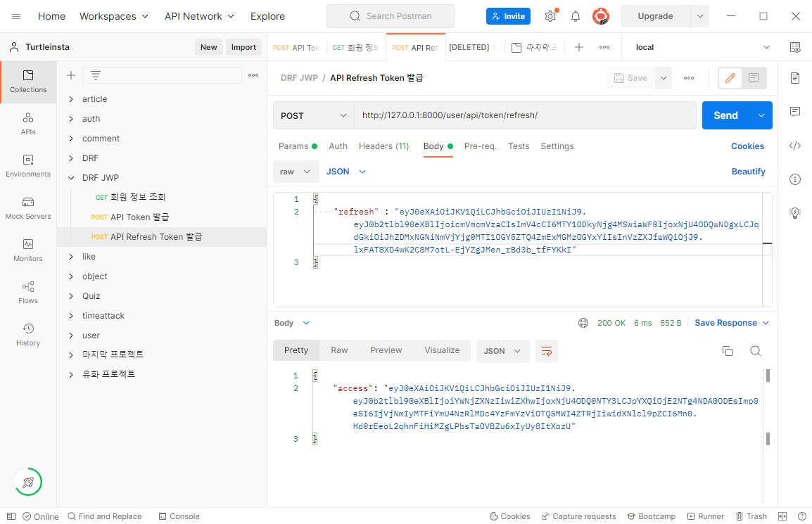Open tab bar more options menu
This screenshot has width=812, height=524.
pos(604,47)
